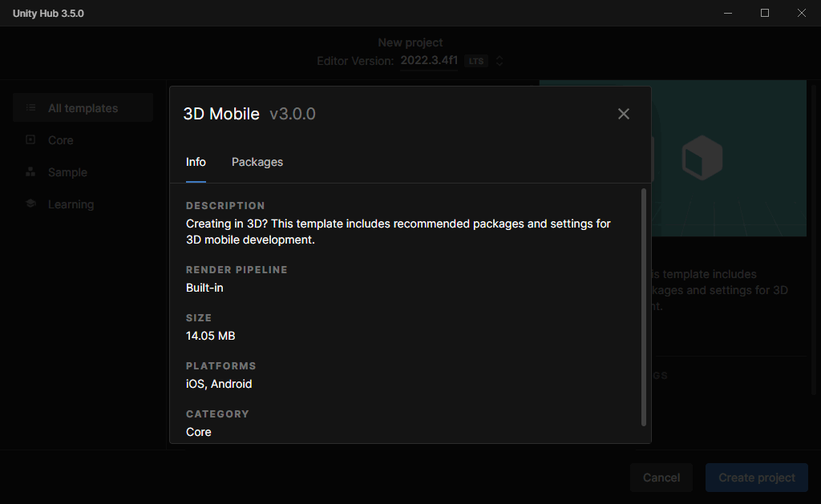The width and height of the screenshot is (821, 504).
Task: Switch template filter to All templates
Action: coord(83,107)
